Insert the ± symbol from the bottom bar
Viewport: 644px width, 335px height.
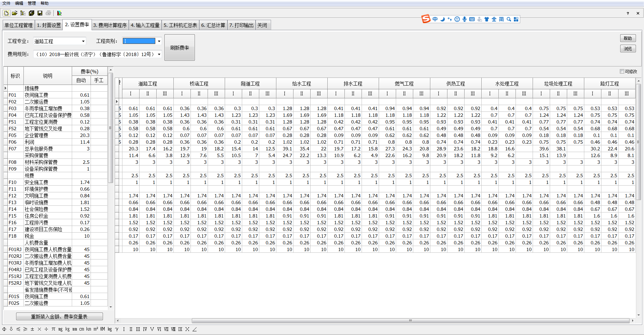(x=32, y=329)
